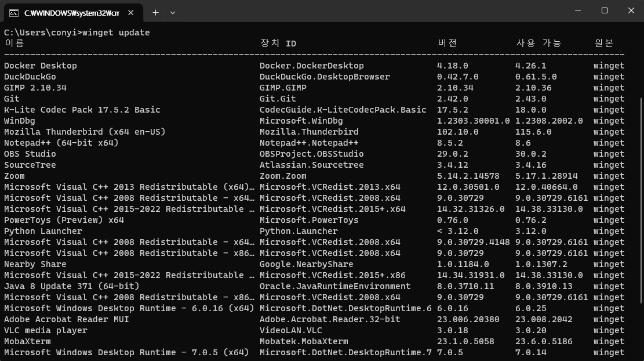Select the C:\WINDOWS\system32\cmd tab
The height and width of the screenshot is (361, 644).
click(70, 12)
